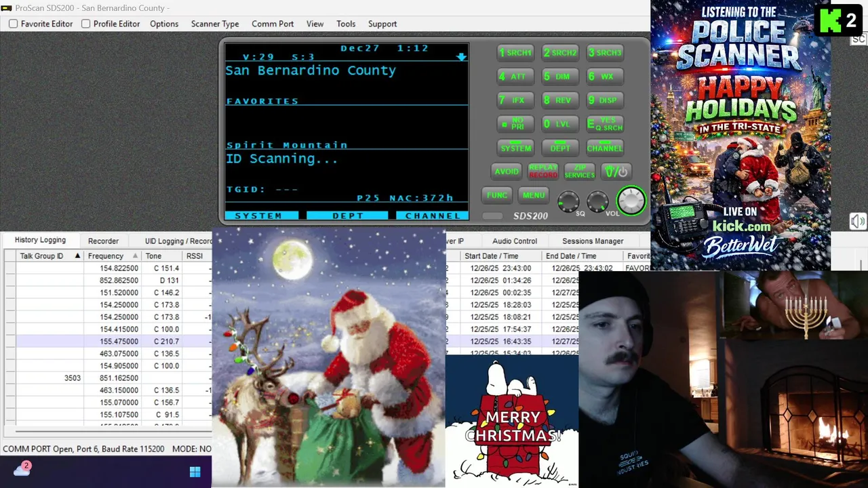Click the Start Date / Time column header
Viewport: 868px width, 488px height.
point(500,256)
